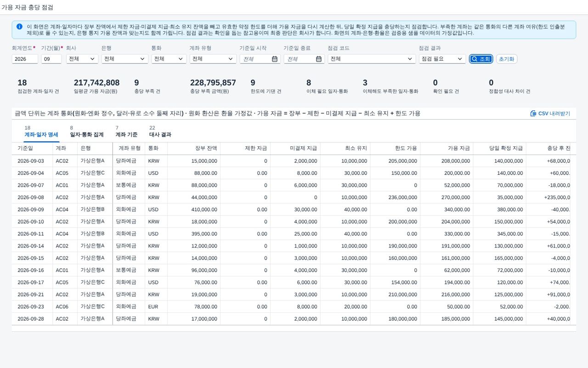
Task: Click the 2026-09-16 row's 보통예금 cell
Action: coord(126,270)
